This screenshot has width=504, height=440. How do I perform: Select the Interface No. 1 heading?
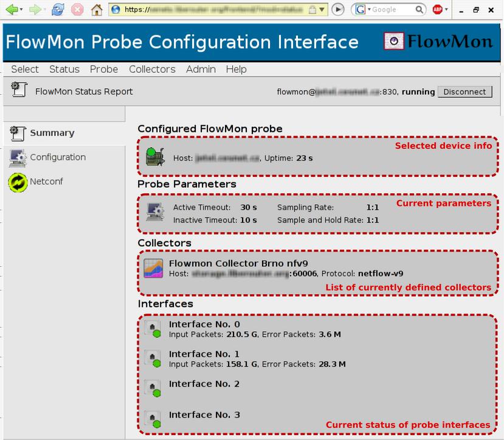tap(204, 354)
